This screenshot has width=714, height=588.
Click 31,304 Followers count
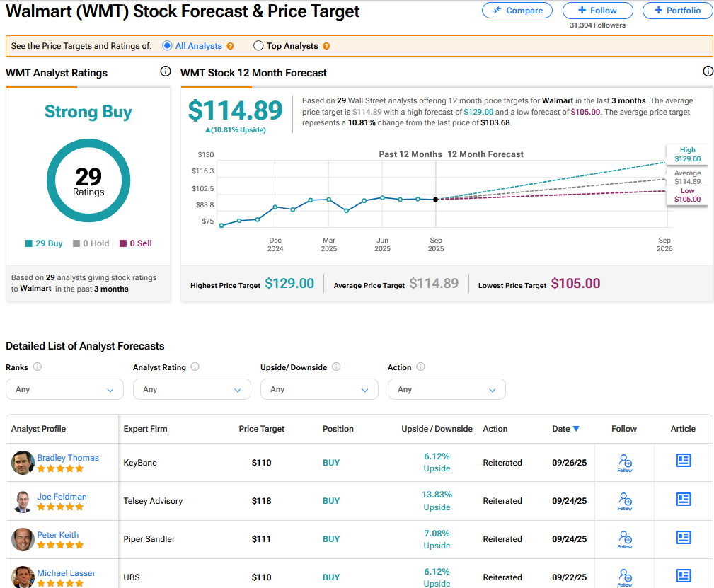pos(597,25)
